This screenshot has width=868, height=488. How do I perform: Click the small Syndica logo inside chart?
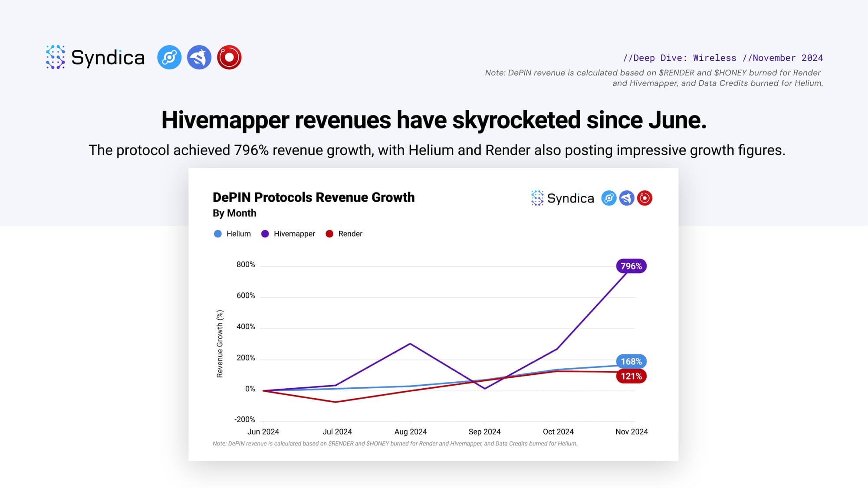pos(562,198)
